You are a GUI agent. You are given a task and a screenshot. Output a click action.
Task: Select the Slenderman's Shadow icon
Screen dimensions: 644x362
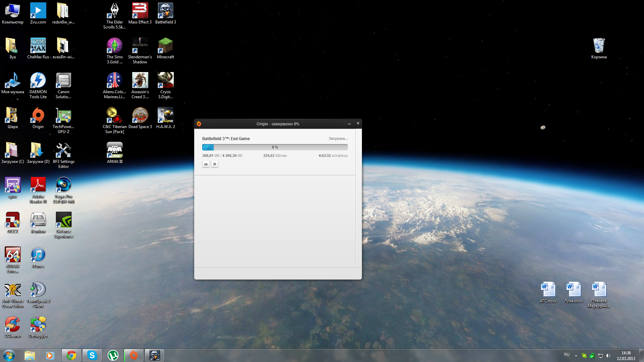coord(140,51)
